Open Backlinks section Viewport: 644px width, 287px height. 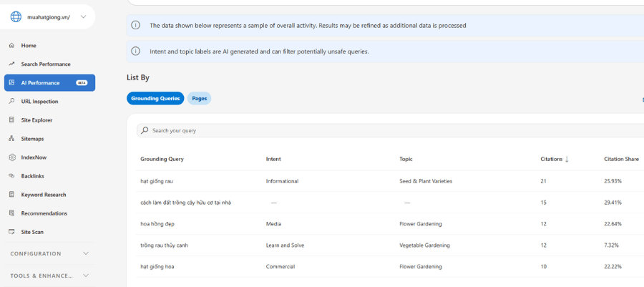(x=32, y=176)
